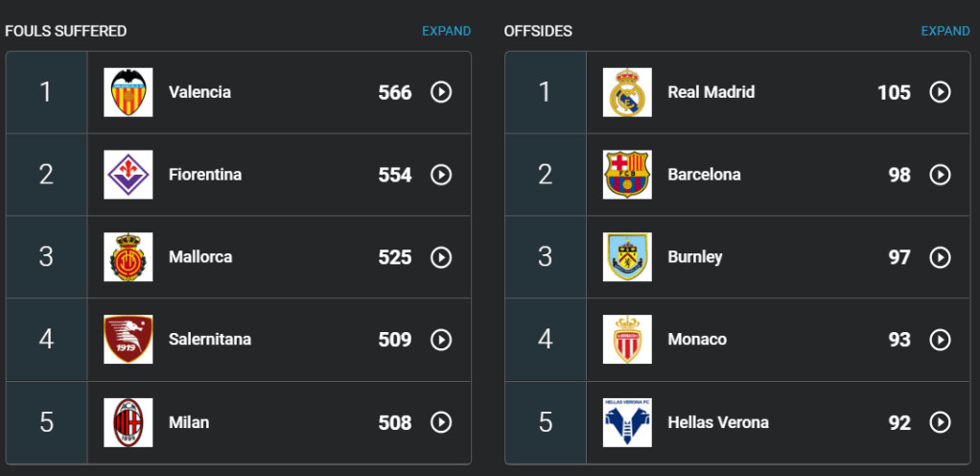Click play icon next to Valencia
The image size is (980, 476).
(441, 92)
